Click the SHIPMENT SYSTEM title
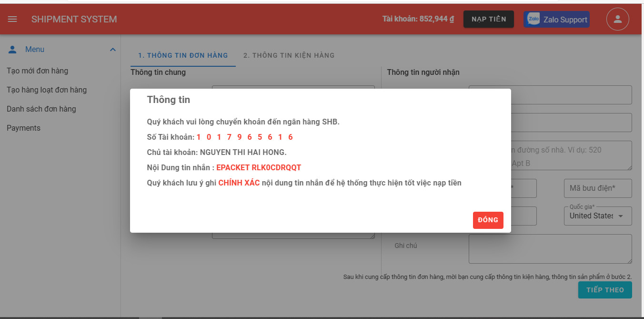The width and height of the screenshot is (644, 319). click(74, 20)
